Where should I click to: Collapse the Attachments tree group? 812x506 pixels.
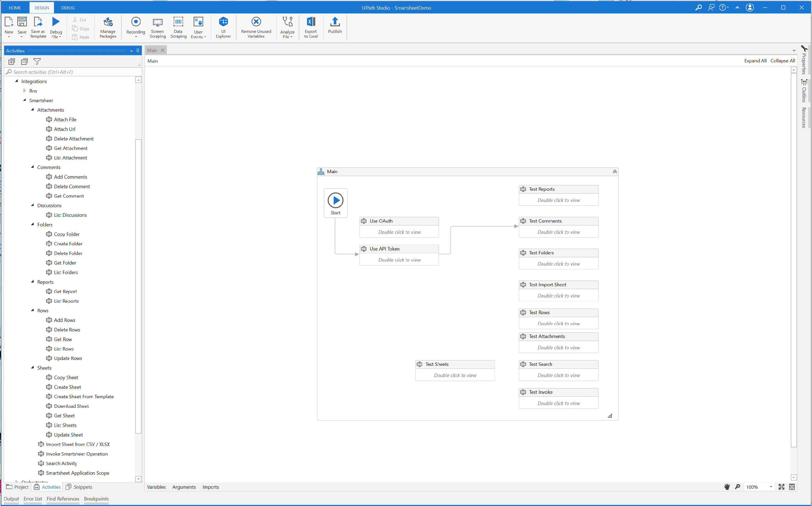click(x=32, y=110)
